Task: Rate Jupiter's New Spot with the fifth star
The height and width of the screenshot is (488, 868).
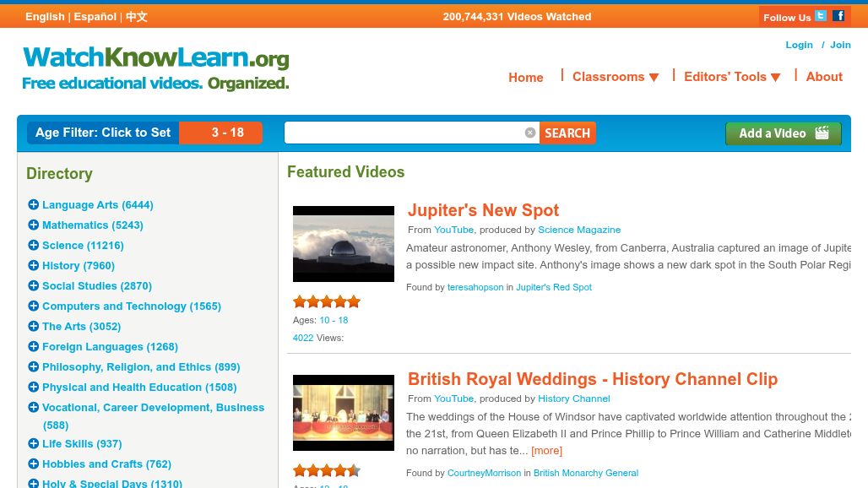Action: tap(354, 301)
